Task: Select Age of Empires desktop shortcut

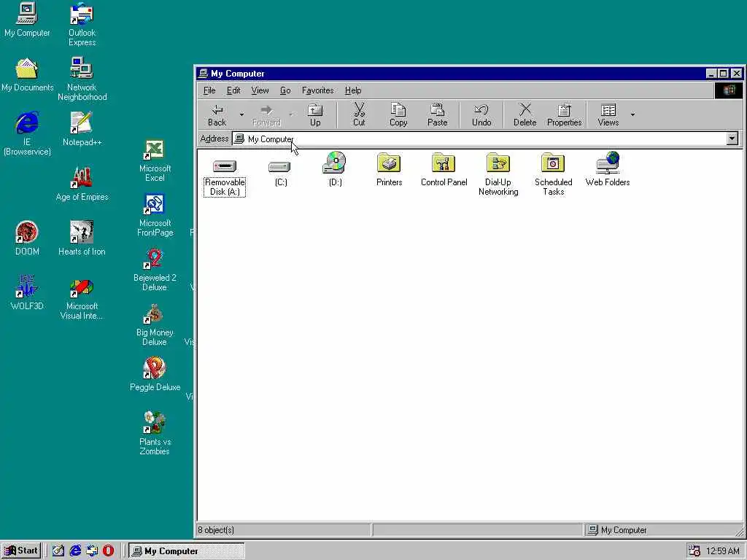Action: tap(82, 184)
